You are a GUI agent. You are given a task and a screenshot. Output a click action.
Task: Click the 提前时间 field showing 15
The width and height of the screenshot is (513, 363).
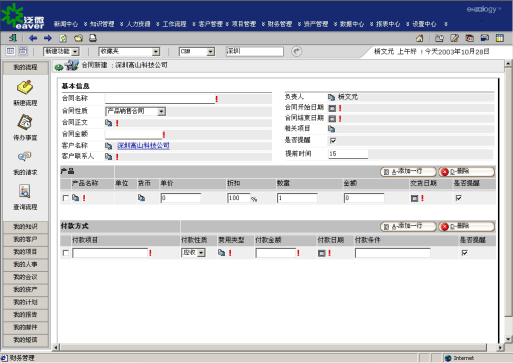tap(348, 154)
